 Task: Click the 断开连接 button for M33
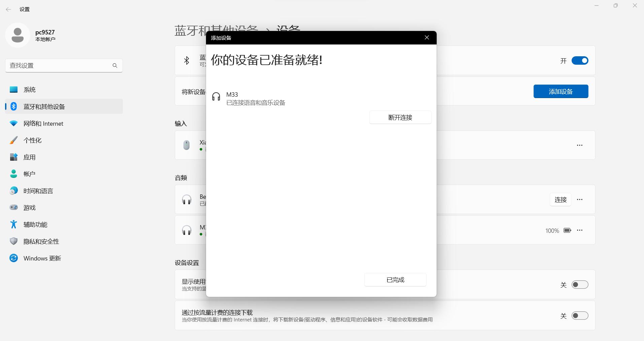point(400,117)
